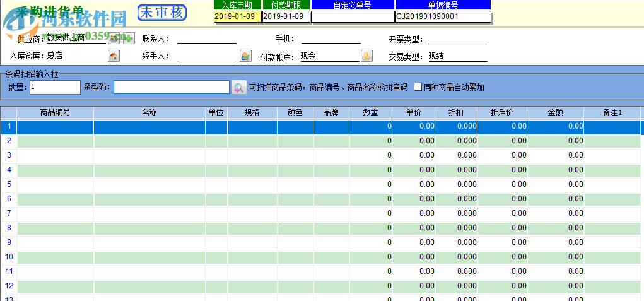644x301 pixels.
Task: Search product with magnifier icon
Action: (x=238, y=87)
